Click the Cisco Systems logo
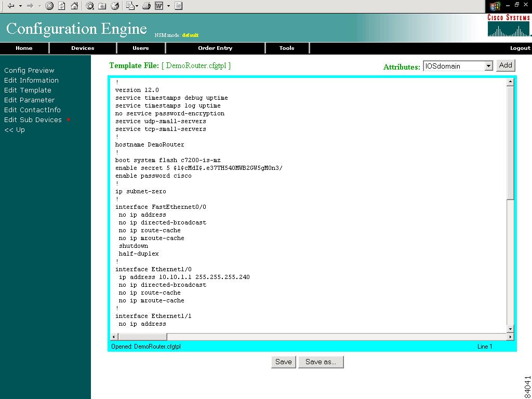Viewport: 532px width, 399px height. tap(509, 25)
